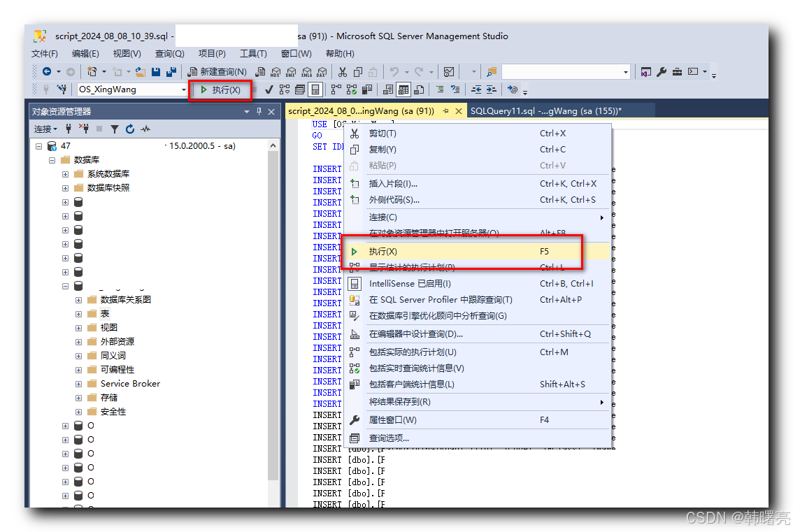793x532 pixels.
Task: Choose 查询选项... in context menu
Action: click(x=476, y=438)
